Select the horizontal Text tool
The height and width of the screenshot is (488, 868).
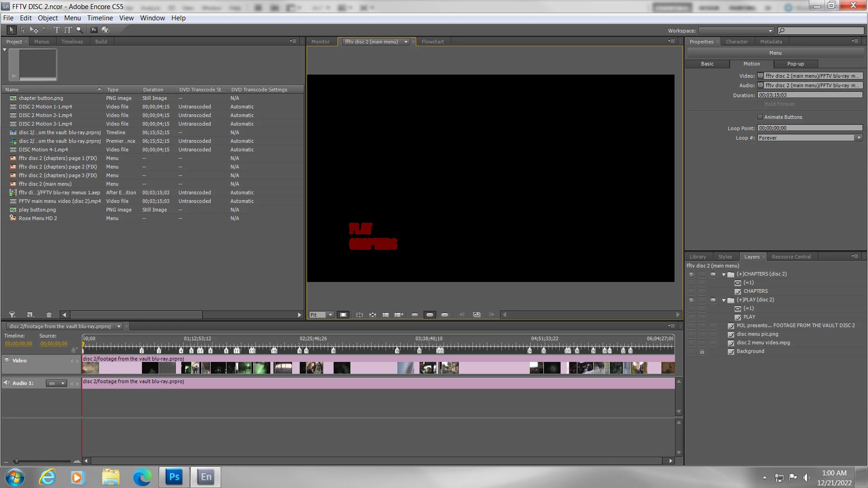point(57,30)
